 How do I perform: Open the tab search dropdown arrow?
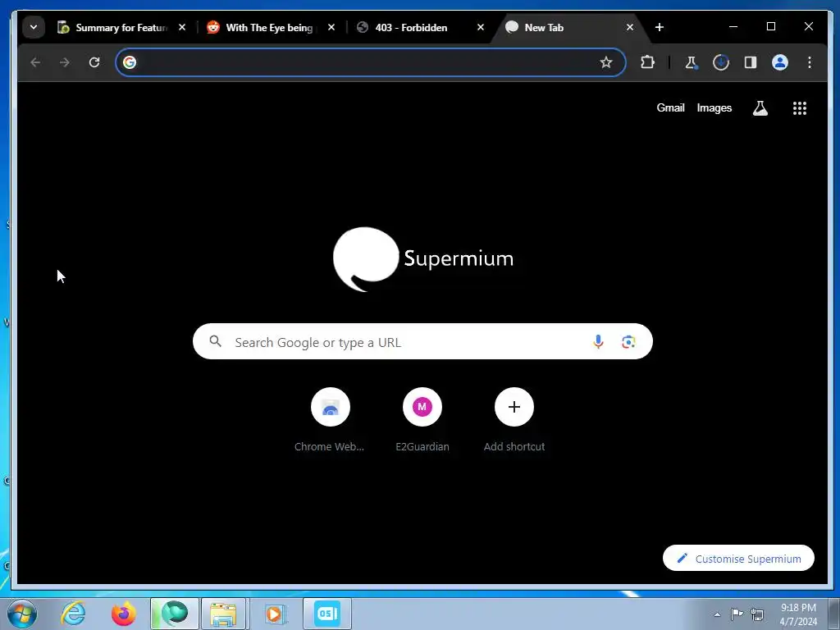coord(33,27)
